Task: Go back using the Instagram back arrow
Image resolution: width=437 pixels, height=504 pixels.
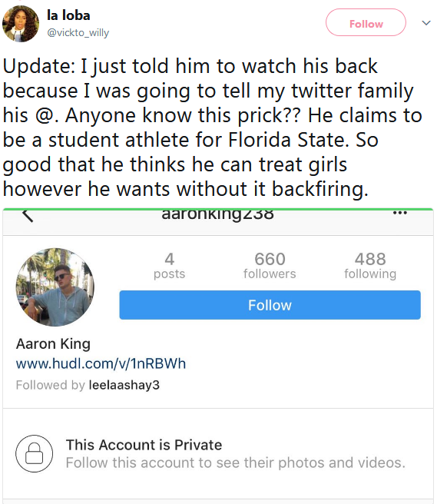Action: (28, 215)
